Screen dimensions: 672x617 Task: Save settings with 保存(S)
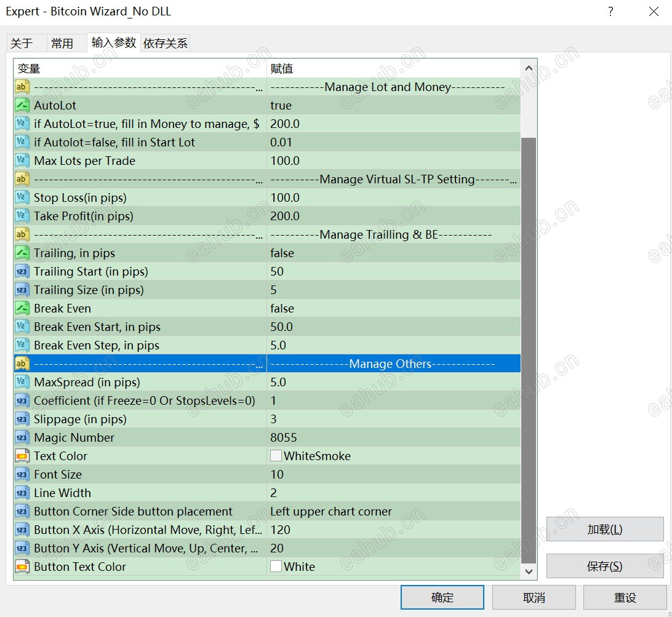point(605,566)
